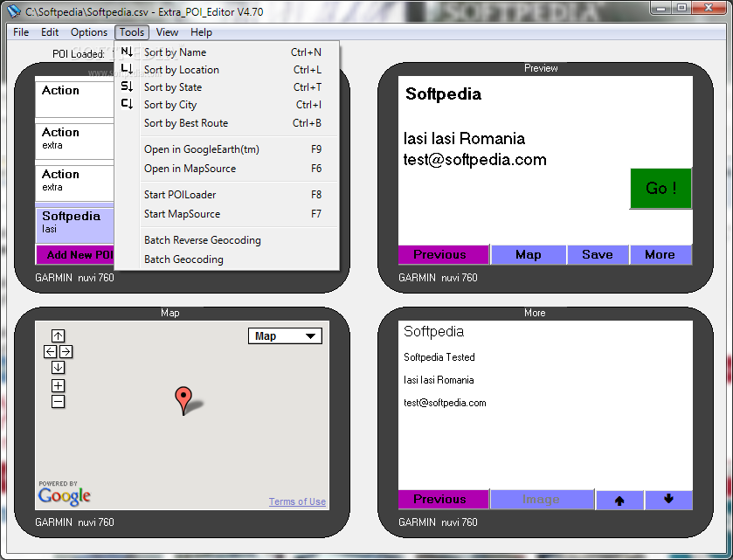Click the Add New POI button
733x560 pixels.
(x=75, y=255)
